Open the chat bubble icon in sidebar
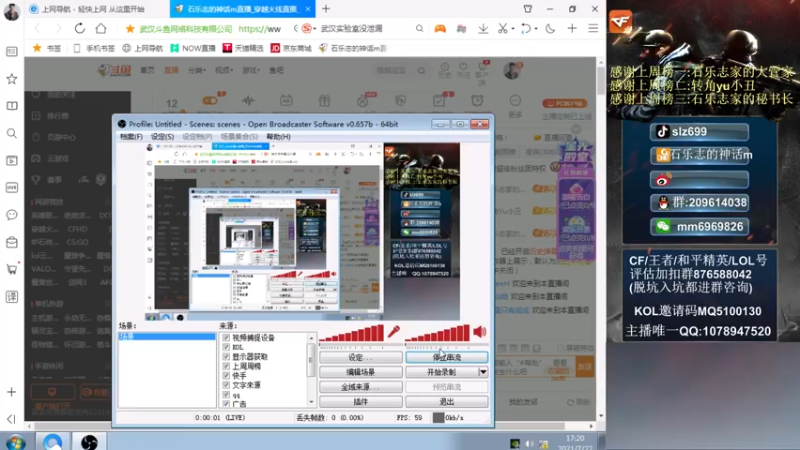Viewport: 800px width, 450px height. 11,215
